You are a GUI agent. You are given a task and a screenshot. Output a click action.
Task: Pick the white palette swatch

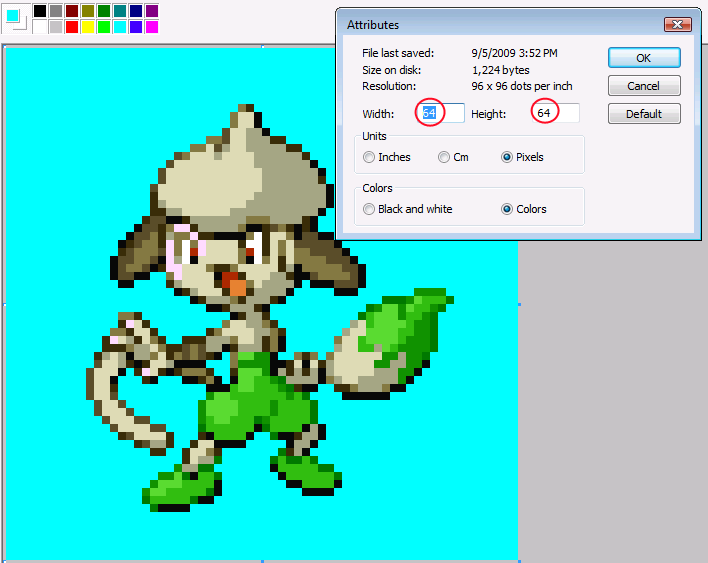click(x=40, y=27)
